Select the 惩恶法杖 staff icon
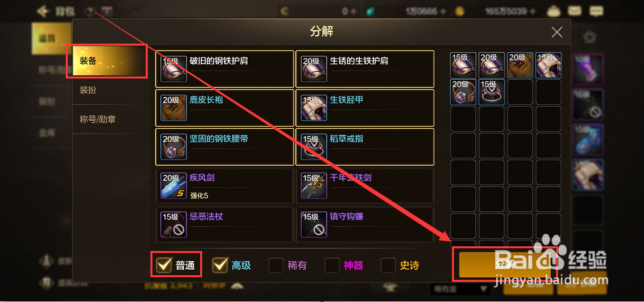The height and width of the screenshot is (302, 644). (174, 224)
